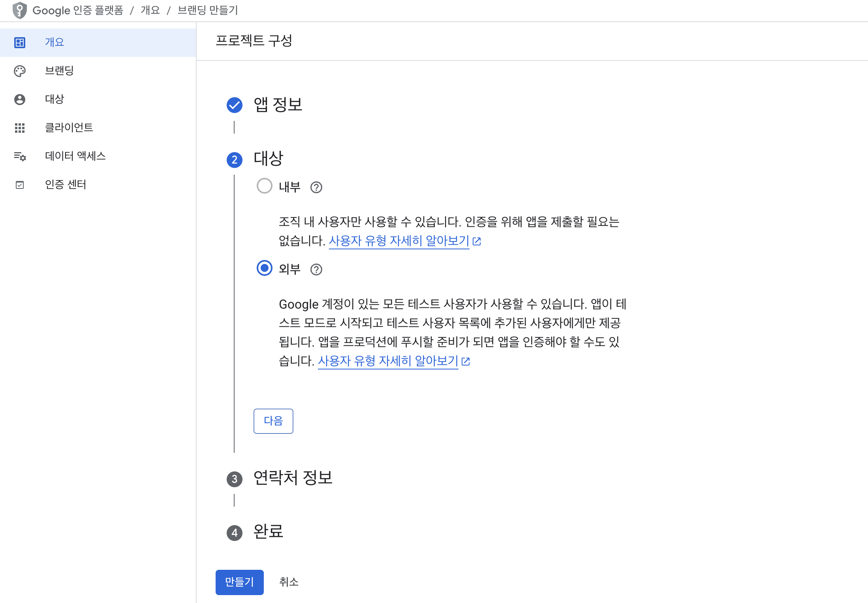Click the 데이터 액세스 settings-list icon

point(20,156)
